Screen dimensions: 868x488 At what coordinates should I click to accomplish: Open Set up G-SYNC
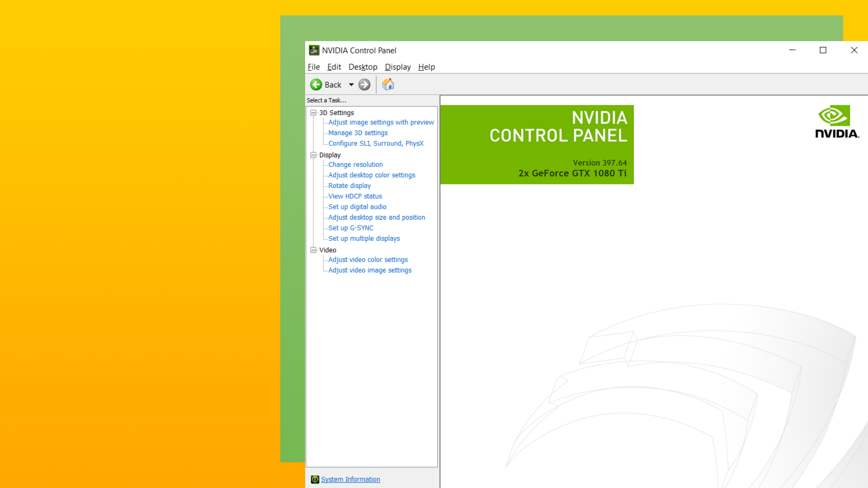click(x=351, y=228)
